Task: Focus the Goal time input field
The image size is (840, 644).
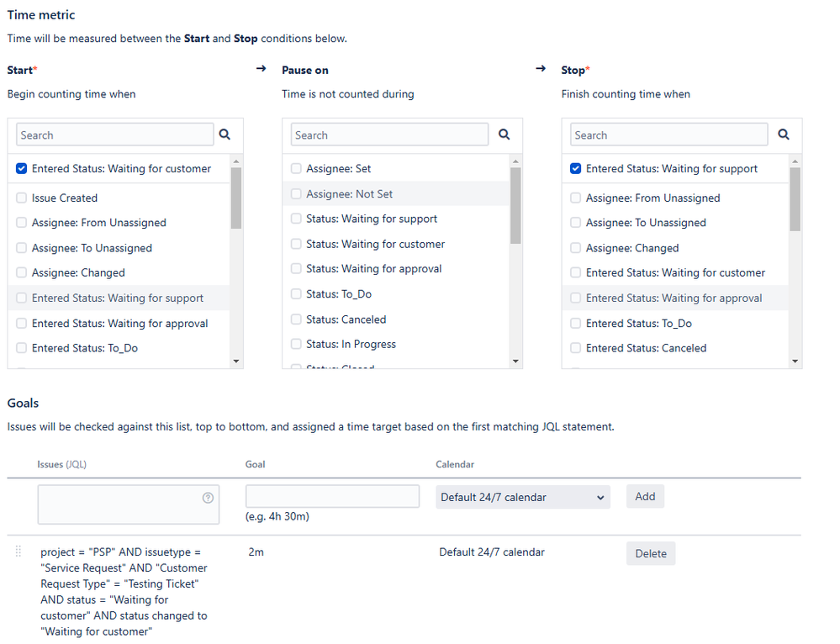Action: 332,497
